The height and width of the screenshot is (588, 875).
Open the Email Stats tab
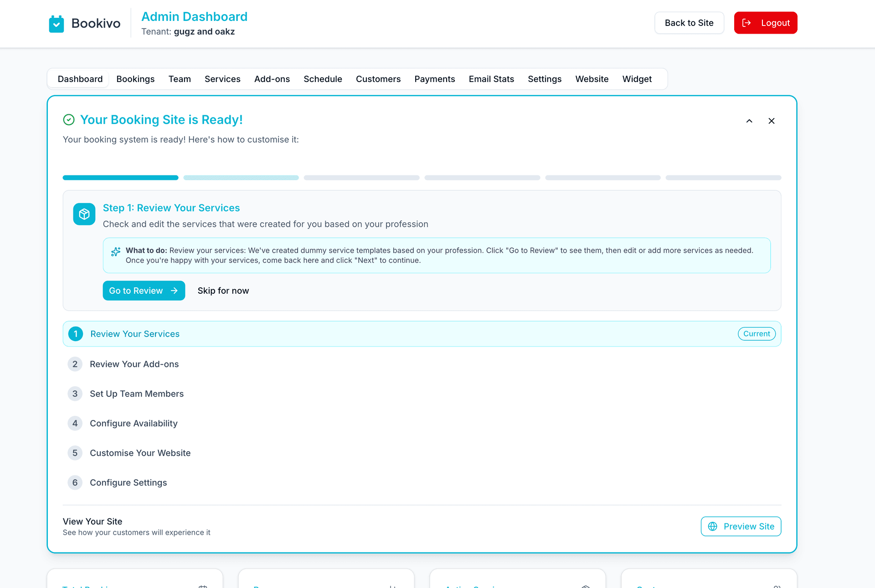(491, 79)
